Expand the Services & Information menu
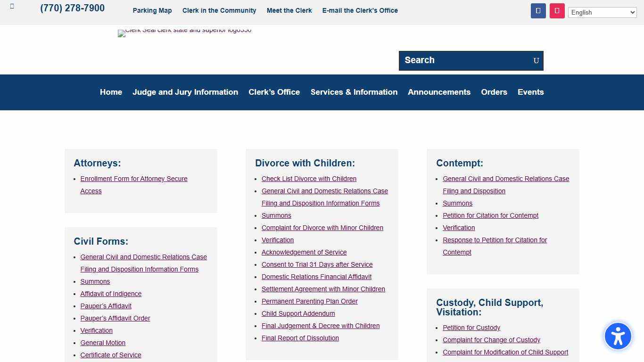The image size is (644, 362). [x=354, y=92]
